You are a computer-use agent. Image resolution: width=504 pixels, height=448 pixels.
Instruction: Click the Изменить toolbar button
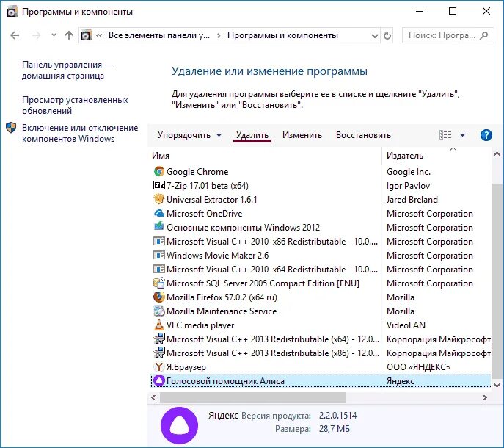pos(302,135)
